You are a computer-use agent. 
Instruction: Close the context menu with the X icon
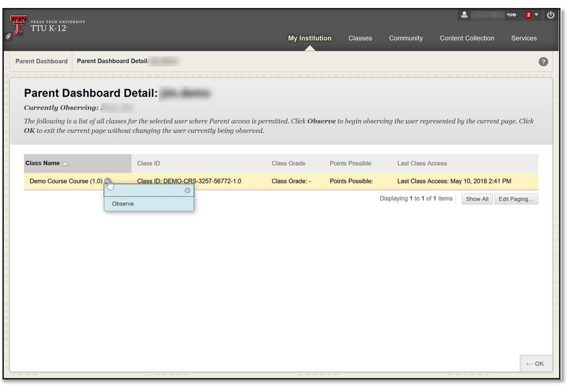187,190
